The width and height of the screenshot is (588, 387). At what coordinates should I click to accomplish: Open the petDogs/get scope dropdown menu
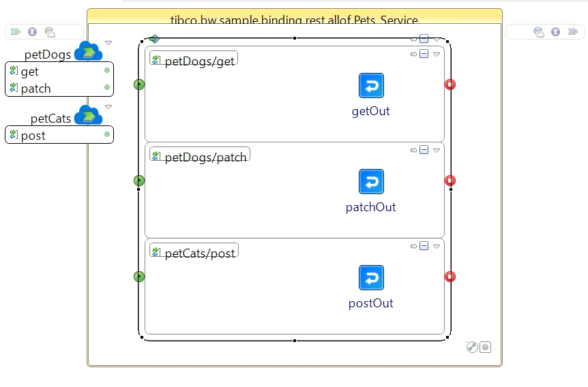click(437, 55)
